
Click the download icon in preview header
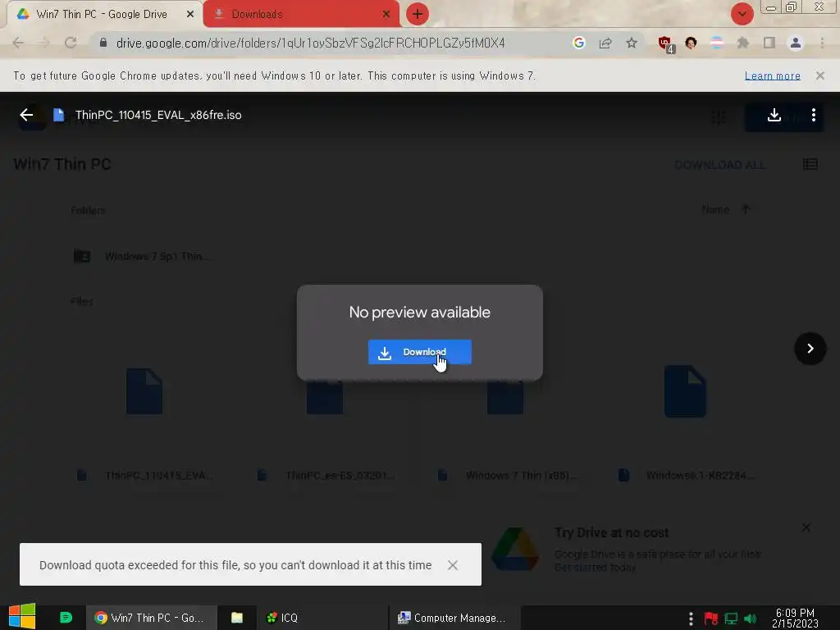point(774,115)
